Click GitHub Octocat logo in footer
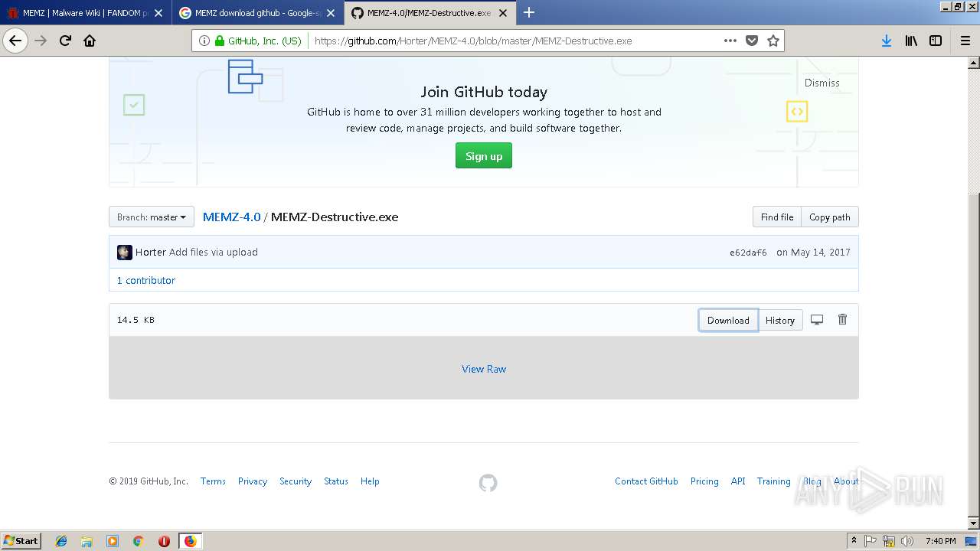The height and width of the screenshot is (551, 980). point(488,483)
